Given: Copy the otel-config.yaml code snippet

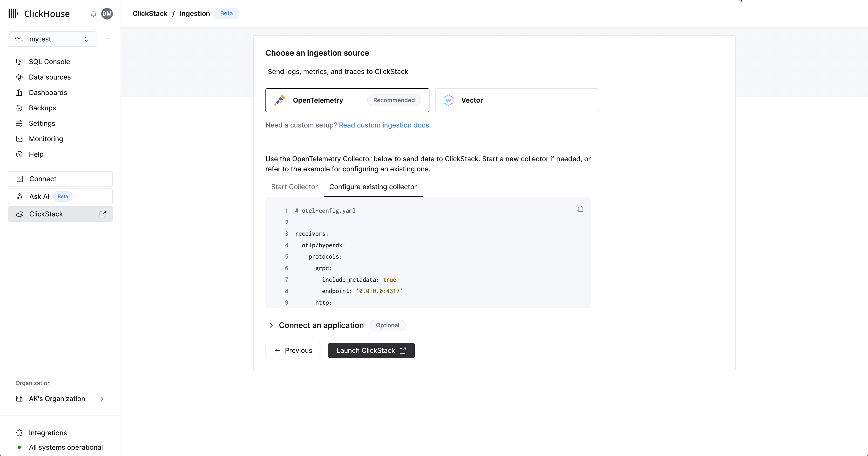Looking at the screenshot, I should 580,209.
